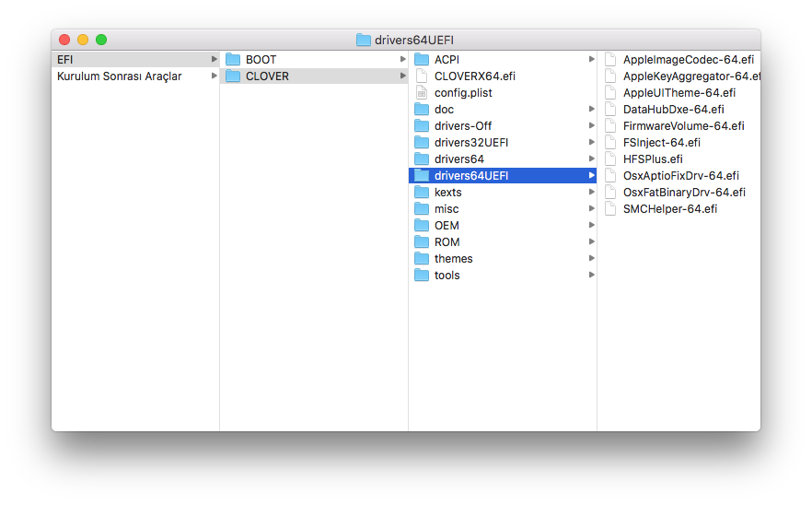This screenshot has width=812, height=505.
Task: Click the config.plist file name
Action: pos(463,93)
